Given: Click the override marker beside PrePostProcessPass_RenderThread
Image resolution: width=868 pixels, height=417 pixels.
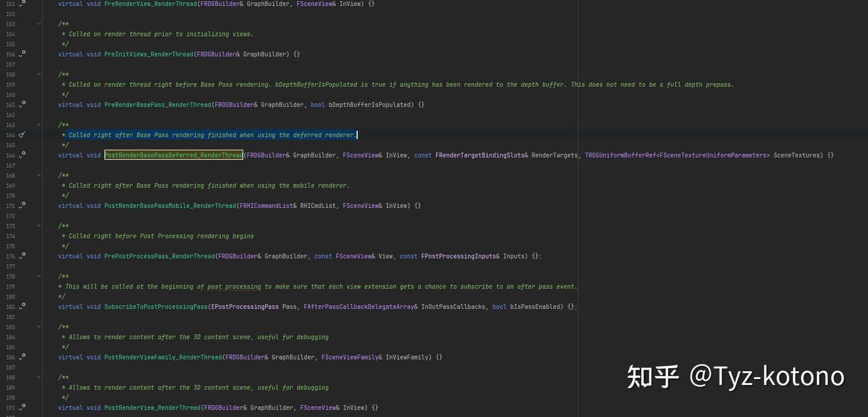Looking at the screenshot, I should coord(22,256).
